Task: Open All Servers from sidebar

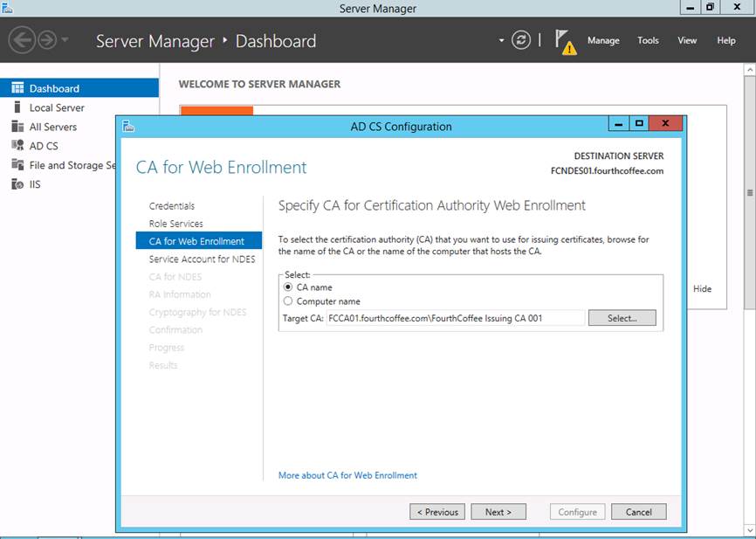Action: tap(52, 127)
